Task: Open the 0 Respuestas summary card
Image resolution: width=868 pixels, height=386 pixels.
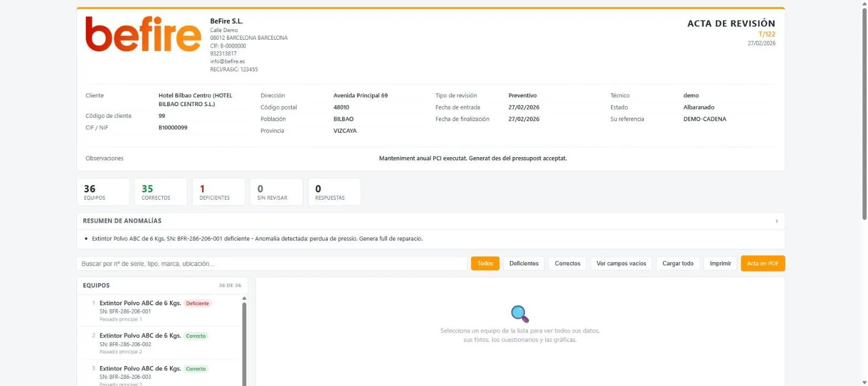Action: point(334,192)
